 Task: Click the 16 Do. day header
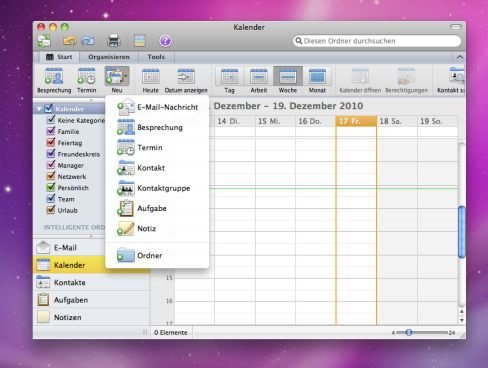click(x=316, y=121)
